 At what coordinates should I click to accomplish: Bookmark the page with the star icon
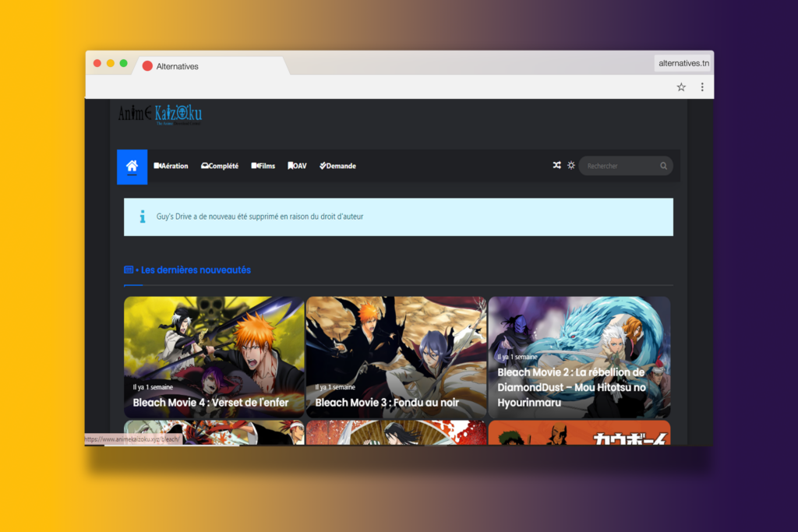pyautogui.click(x=681, y=87)
